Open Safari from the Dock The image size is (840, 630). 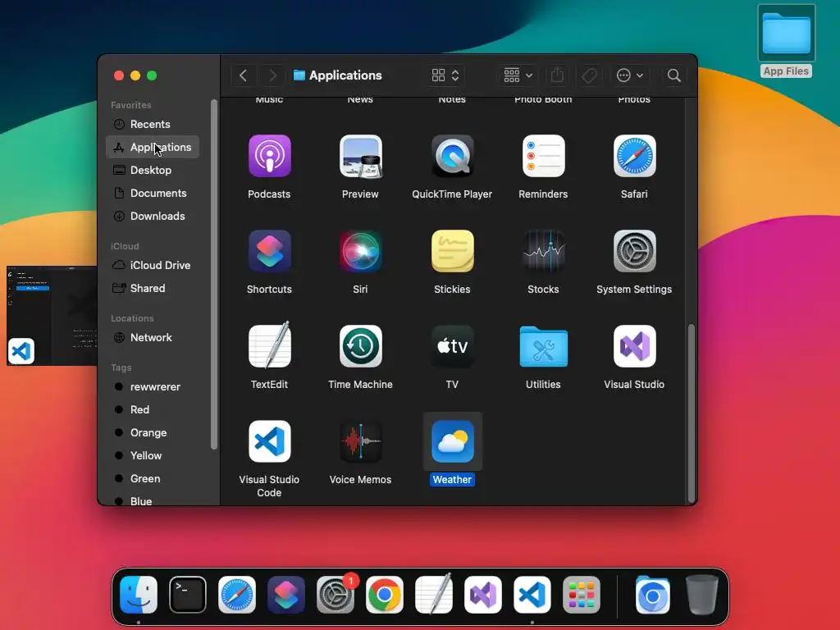pos(237,595)
